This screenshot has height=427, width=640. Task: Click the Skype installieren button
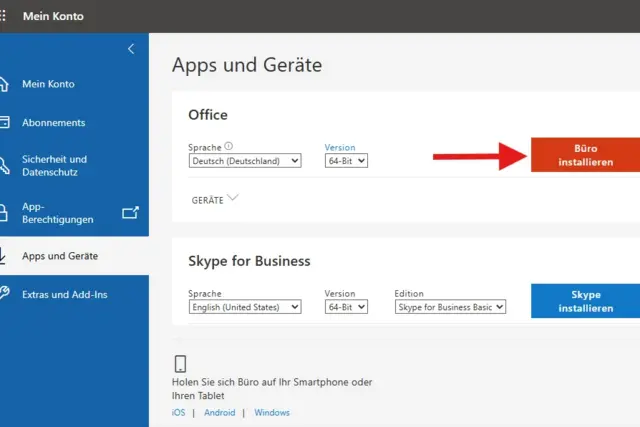tap(585, 301)
